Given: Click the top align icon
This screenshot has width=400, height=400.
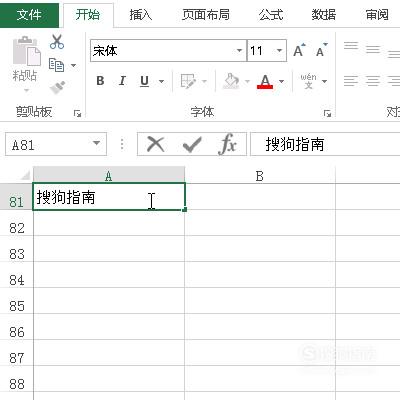Looking at the screenshot, I should (351, 46).
